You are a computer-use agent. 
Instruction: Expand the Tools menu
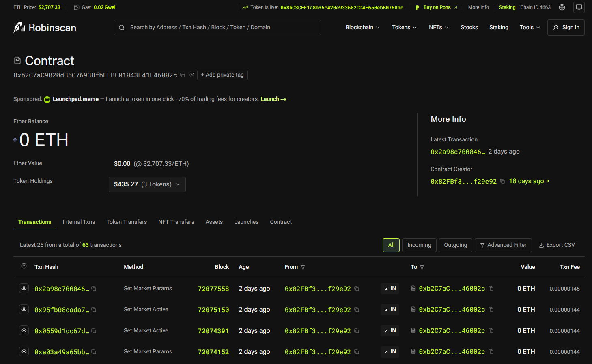pyautogui.click(x=530, y=28)
